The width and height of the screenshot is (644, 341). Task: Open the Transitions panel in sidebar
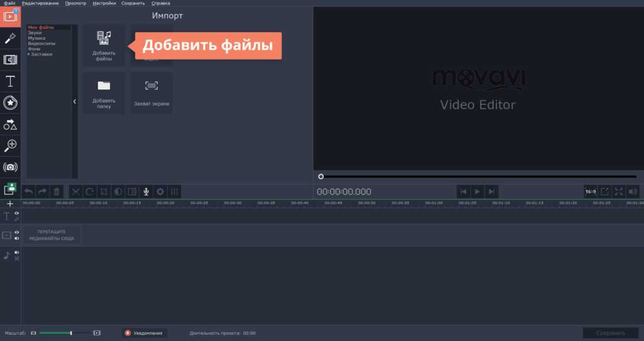[10, 60]
